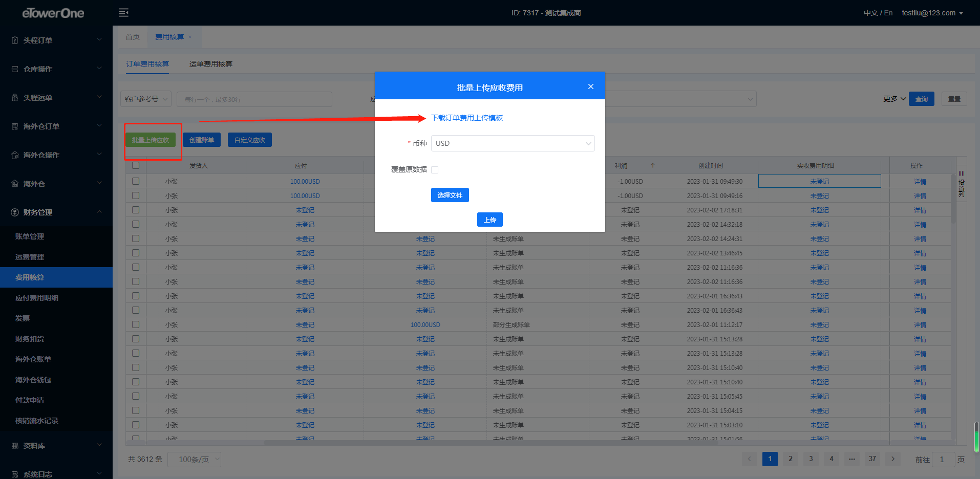Toggle the sidebar collapse hamburger icon
Image resolution: width=980 pixels, height=479 pixels.
click(124, 13)
